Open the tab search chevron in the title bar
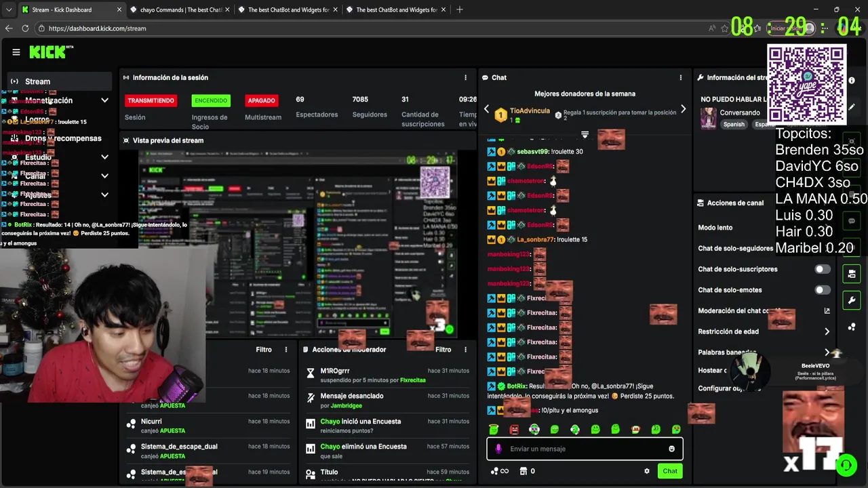Viewport: 868px width, 488px height. coord(7,9)
